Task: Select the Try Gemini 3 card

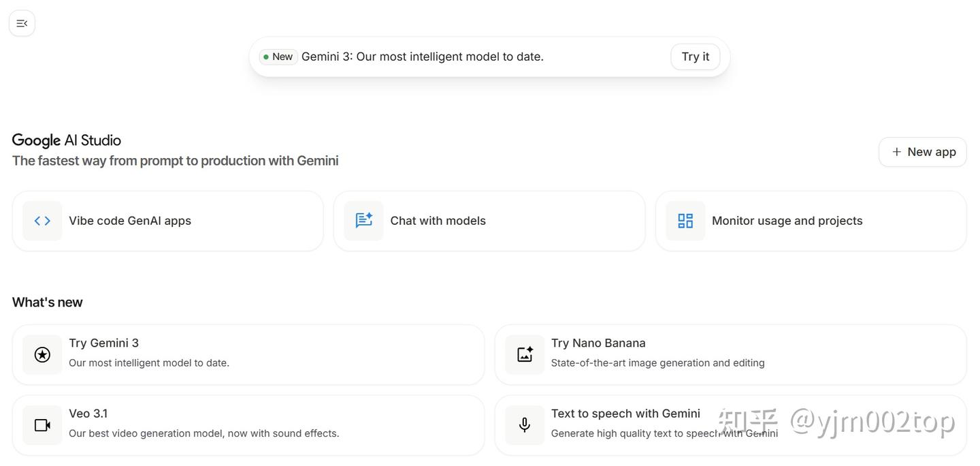Action: (x=248, y=354)
